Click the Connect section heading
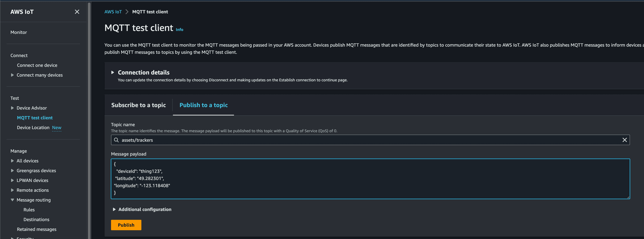This screenshot has width=644, height=239. (19, 55)
